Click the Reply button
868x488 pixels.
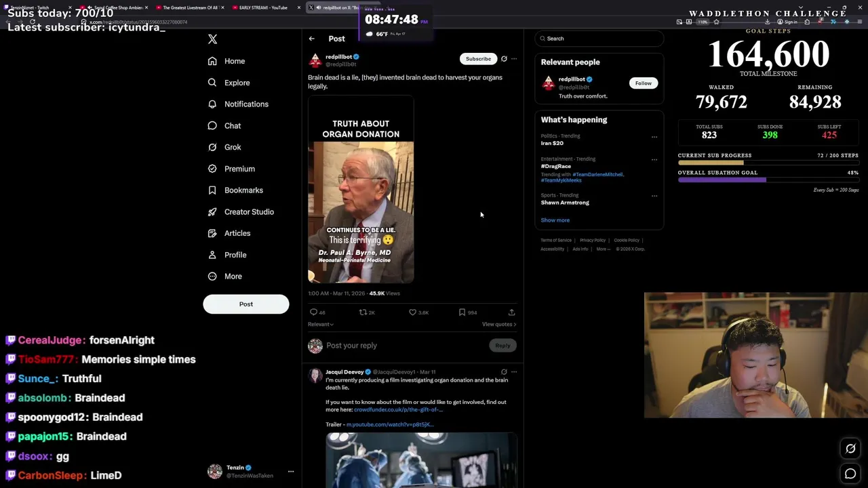point(502,346)
